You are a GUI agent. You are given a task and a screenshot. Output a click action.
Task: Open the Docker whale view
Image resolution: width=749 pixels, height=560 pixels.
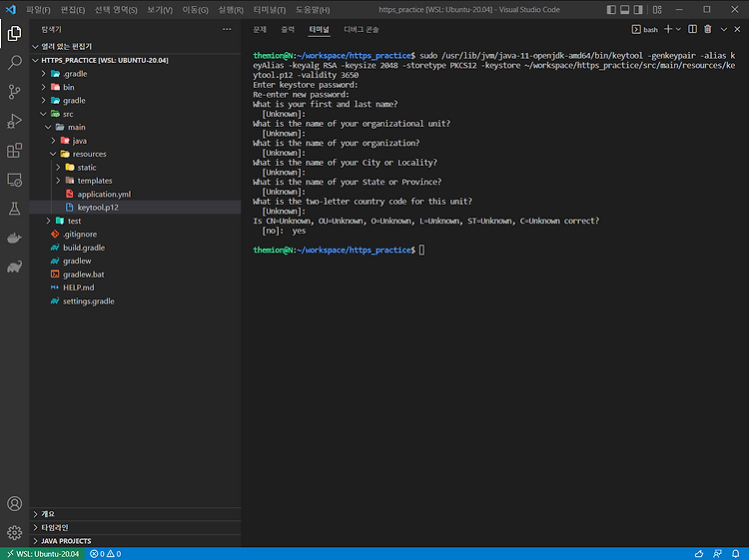(14, 238)
